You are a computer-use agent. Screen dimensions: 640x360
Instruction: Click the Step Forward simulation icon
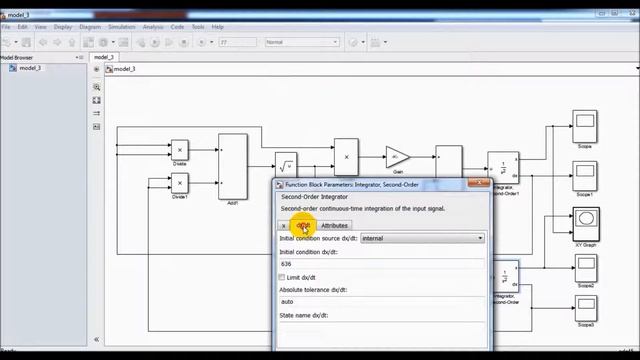pyautogui.click(x=169, y=42)
